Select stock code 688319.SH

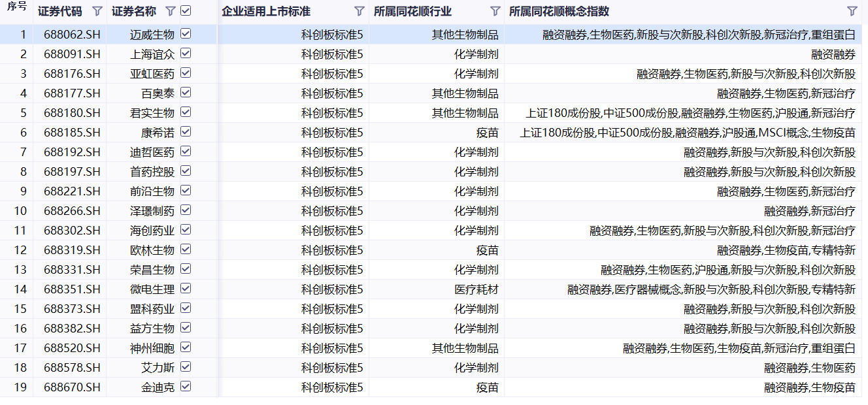point(73,250)
